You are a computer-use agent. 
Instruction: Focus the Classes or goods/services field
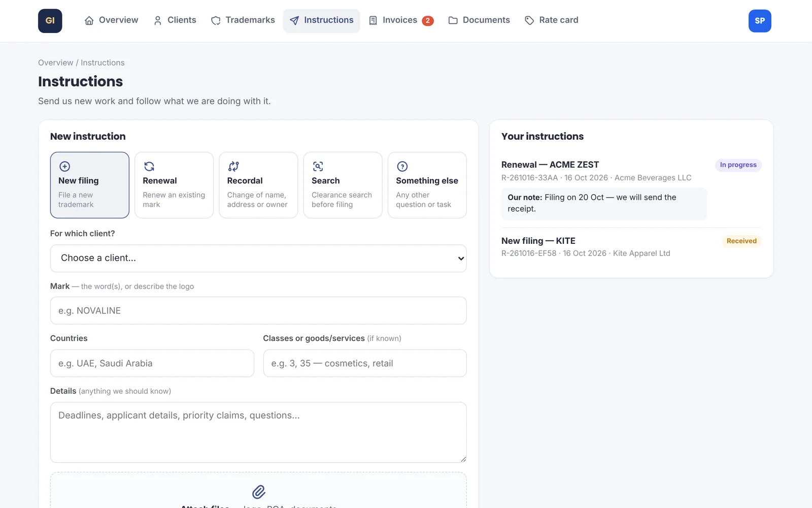[x=365, y=363]
